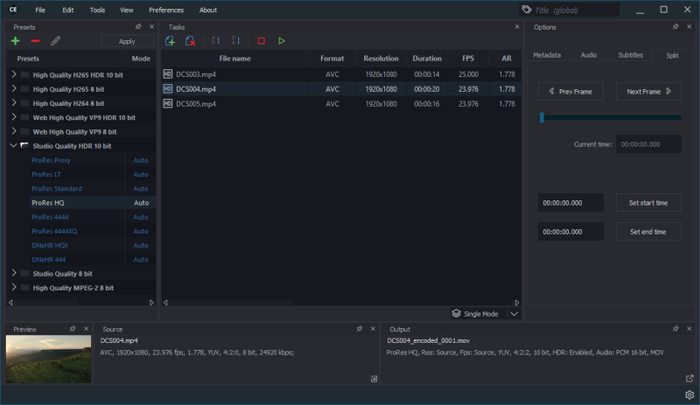Image resolution: width=700 pixels, height=405 pixels.
Task: Expand High Quality H265 HDR 10 bit group
Action: 13,75
